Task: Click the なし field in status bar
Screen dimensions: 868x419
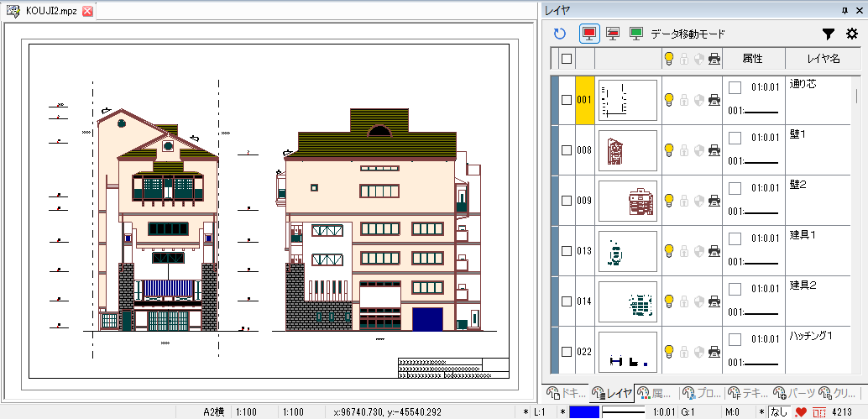Action: (x=779, y=412)
